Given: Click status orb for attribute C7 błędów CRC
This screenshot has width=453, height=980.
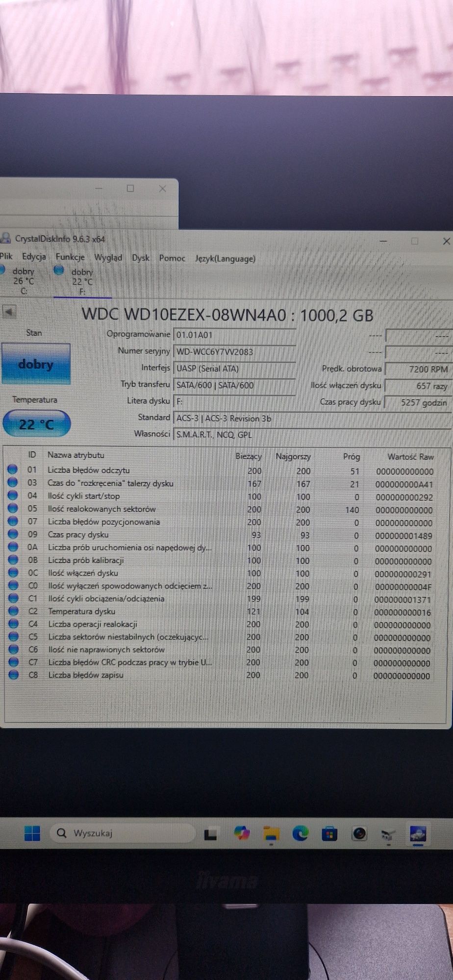Looking at the screenshot, I should pyautogui.click(x=13, y=662).
